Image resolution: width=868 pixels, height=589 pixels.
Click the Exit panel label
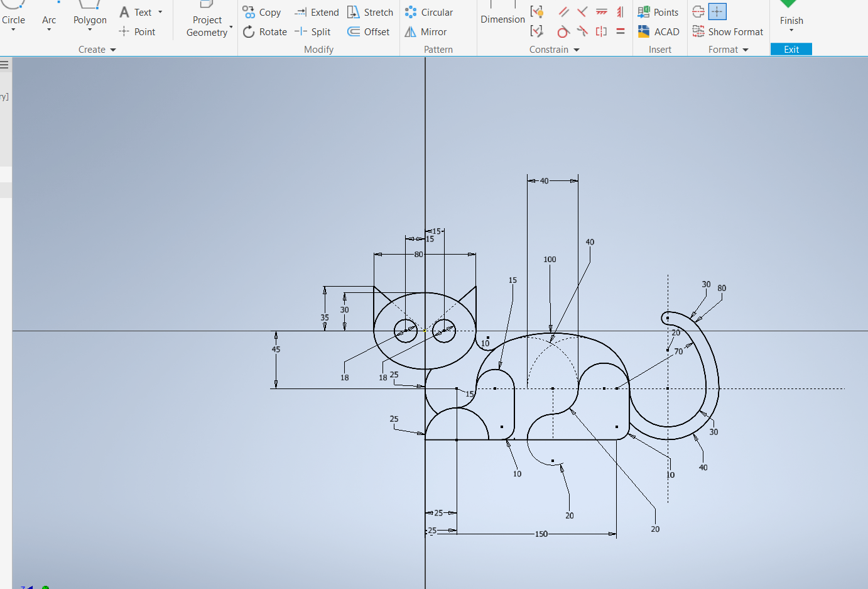791,50
